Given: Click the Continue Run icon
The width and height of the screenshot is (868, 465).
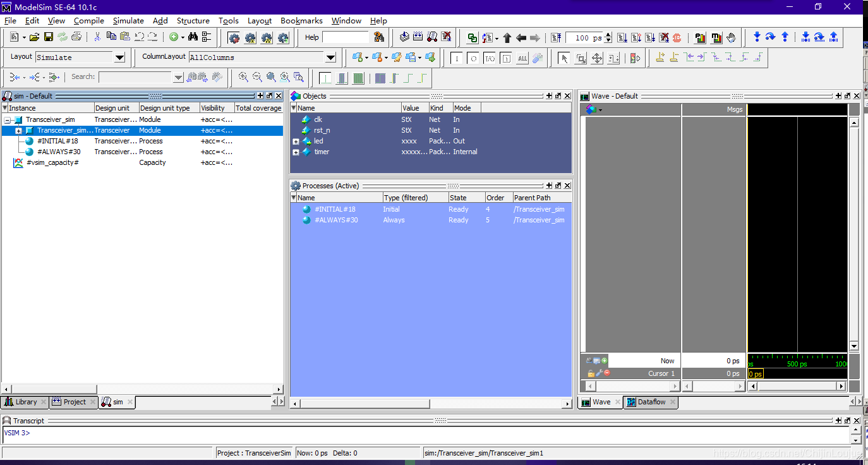Looking at the screenshot, I should pyautogui.click(x=636, y=38).
